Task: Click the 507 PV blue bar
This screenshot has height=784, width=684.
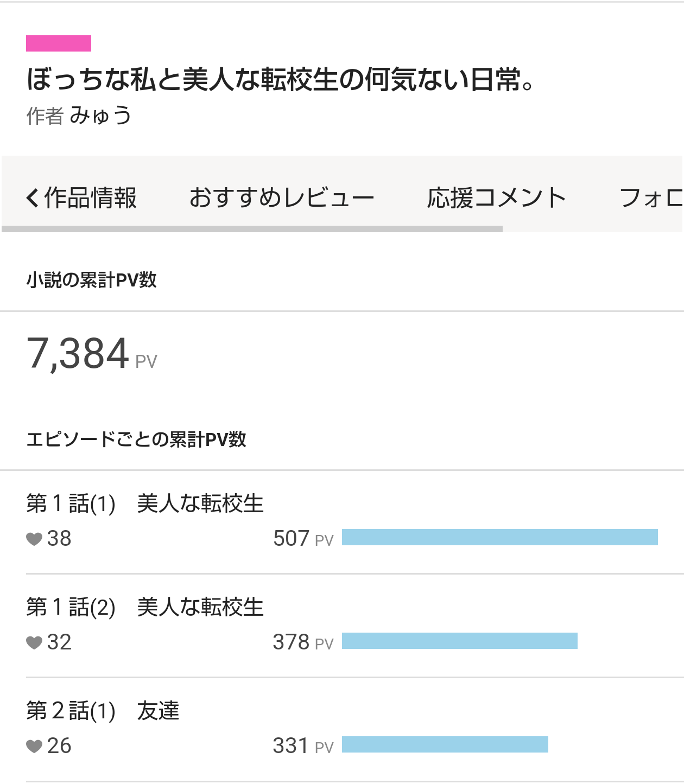Action: point(499,537)
